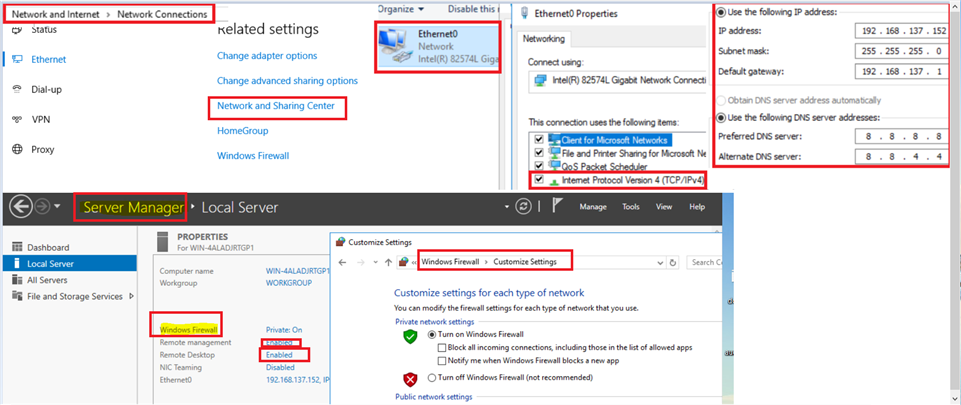Open the Server Manager navigation dropdown arrow

pos(57,207)
